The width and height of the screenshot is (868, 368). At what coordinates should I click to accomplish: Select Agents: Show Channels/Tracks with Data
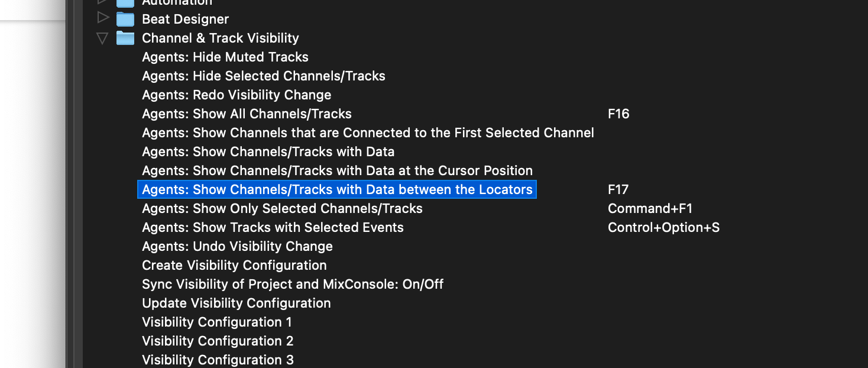[268, 151]
